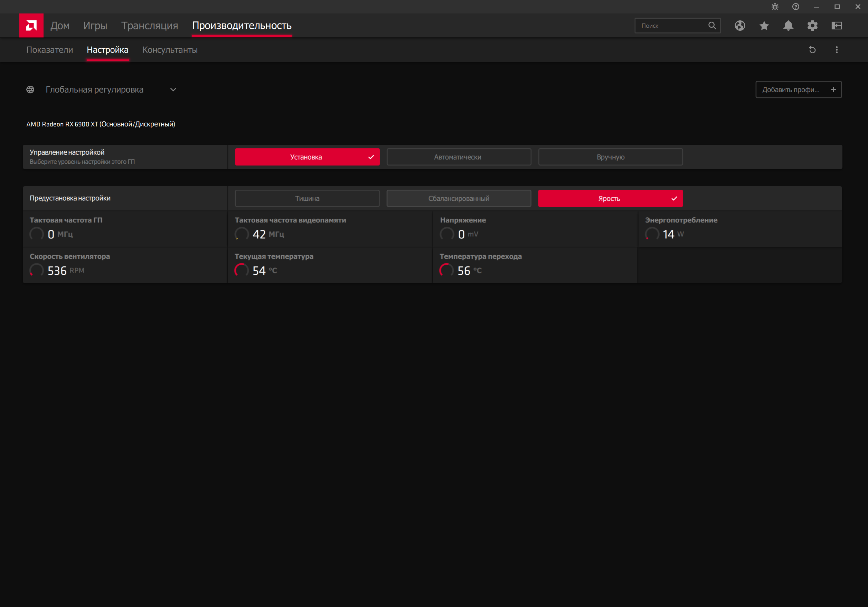Click the bug report icon
The image size is (868, 607).
click(x=775, y=7)
